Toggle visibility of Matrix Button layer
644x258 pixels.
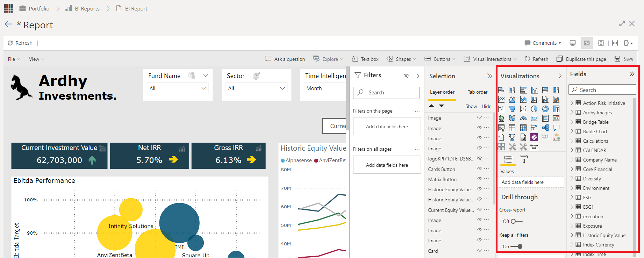pyautogui.click(x=480, y=179)
